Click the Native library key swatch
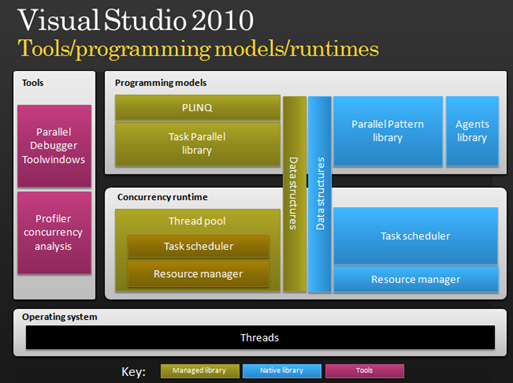The width and height of the screenshot is (513, 383). (x=282, y=371)
